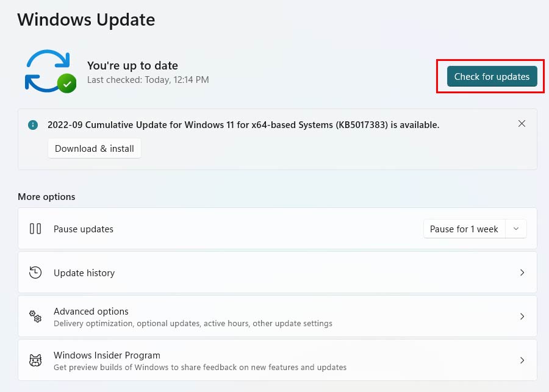Viewport: 549px width, 392px height.
Task: Click the blue Windows Update sync icon
Action: 46,70
